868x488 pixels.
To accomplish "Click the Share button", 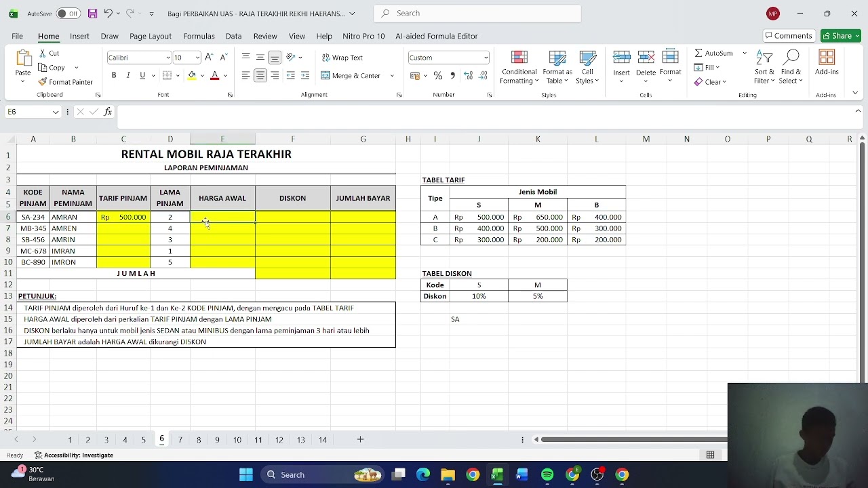I will [x=840, y=36].
